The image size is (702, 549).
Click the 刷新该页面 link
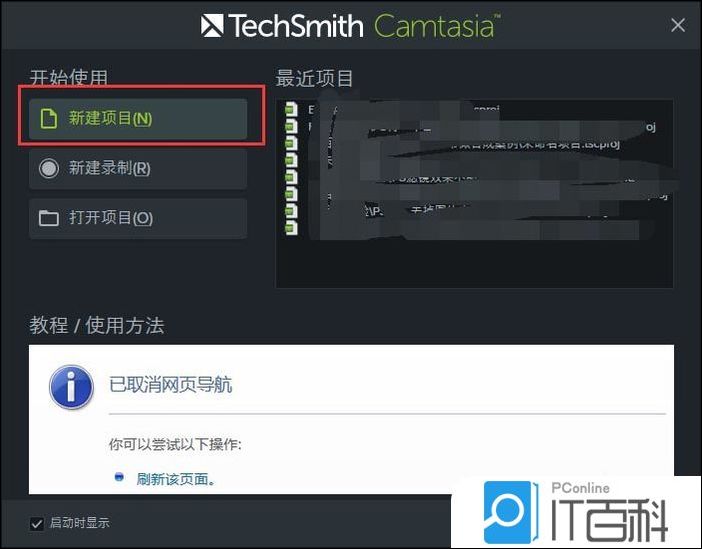pos(176,479)
